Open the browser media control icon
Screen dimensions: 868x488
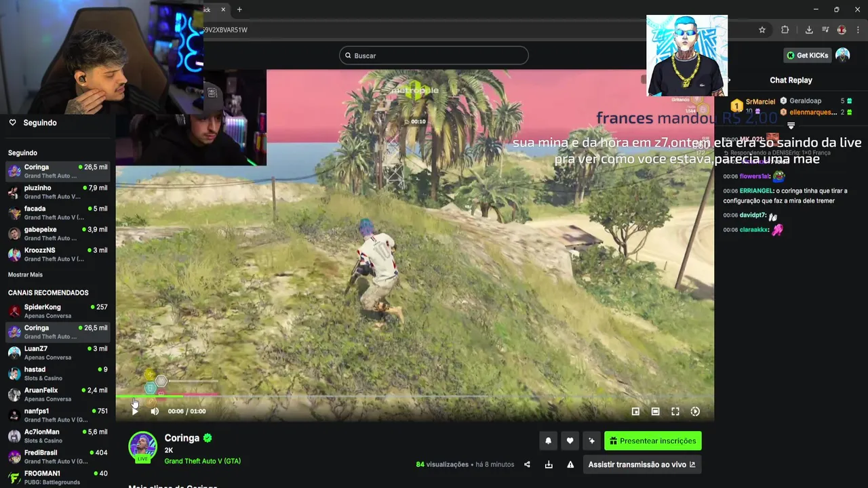point(825,30)
